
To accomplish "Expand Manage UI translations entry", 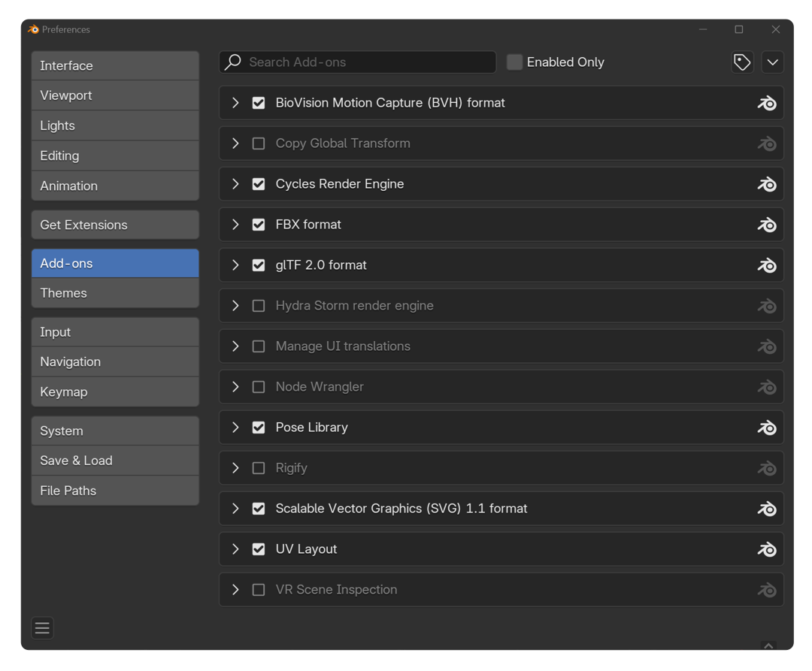I will [235, 346].
